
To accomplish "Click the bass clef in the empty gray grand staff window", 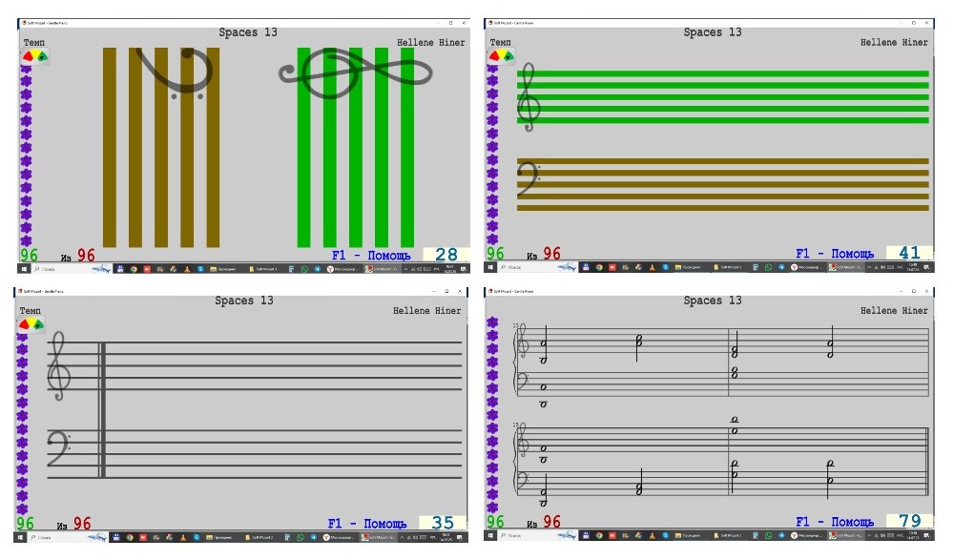I will click(59, 448).
